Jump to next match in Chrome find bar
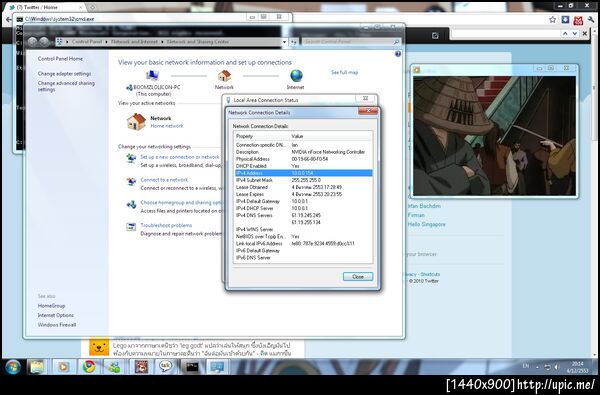The height and width of the screenshot is (395, 600). [x=574, y=34]
